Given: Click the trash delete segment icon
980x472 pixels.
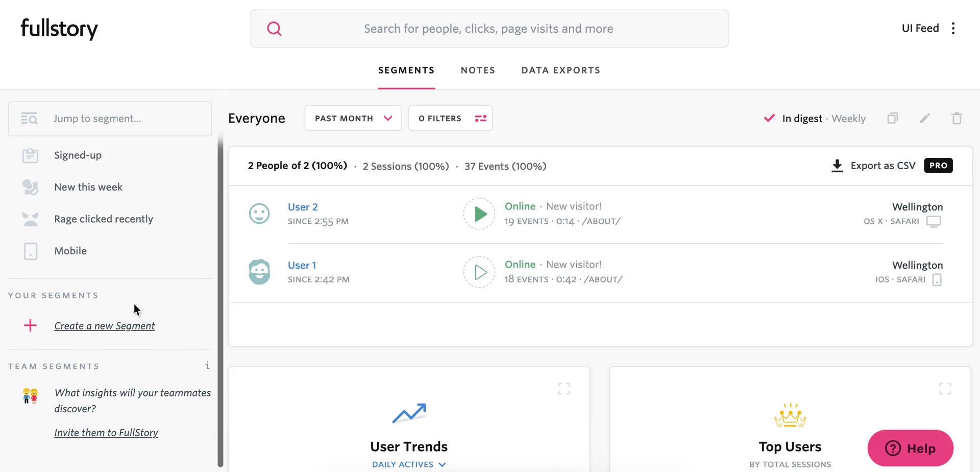Looking at the screenshot, I should 957,119.
